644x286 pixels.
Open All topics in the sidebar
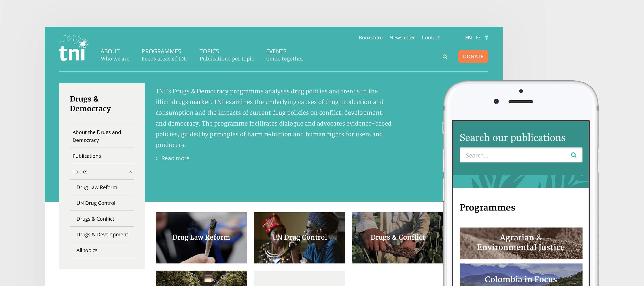[102, 250]
